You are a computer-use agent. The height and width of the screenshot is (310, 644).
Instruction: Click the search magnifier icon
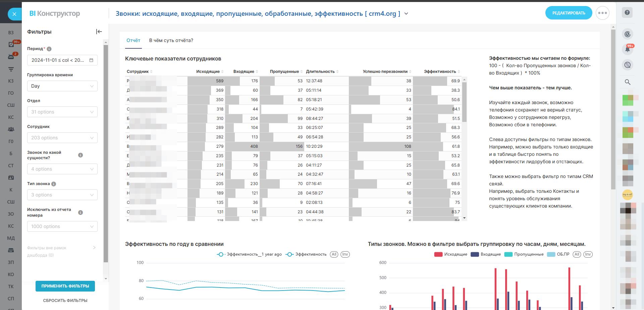(627, 82)
